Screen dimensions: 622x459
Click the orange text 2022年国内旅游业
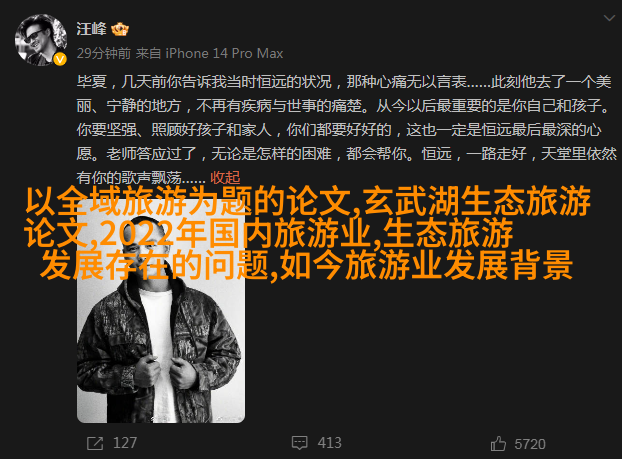tap(234, 233)
